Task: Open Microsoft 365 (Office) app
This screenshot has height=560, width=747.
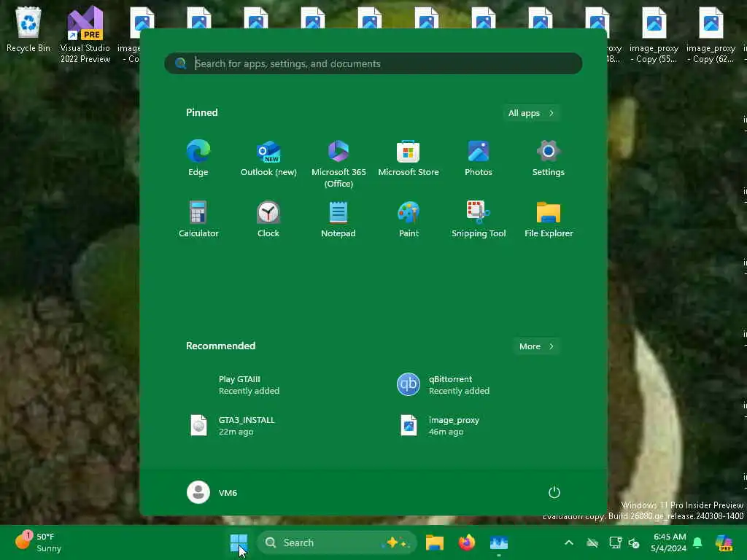Action: 338,164
